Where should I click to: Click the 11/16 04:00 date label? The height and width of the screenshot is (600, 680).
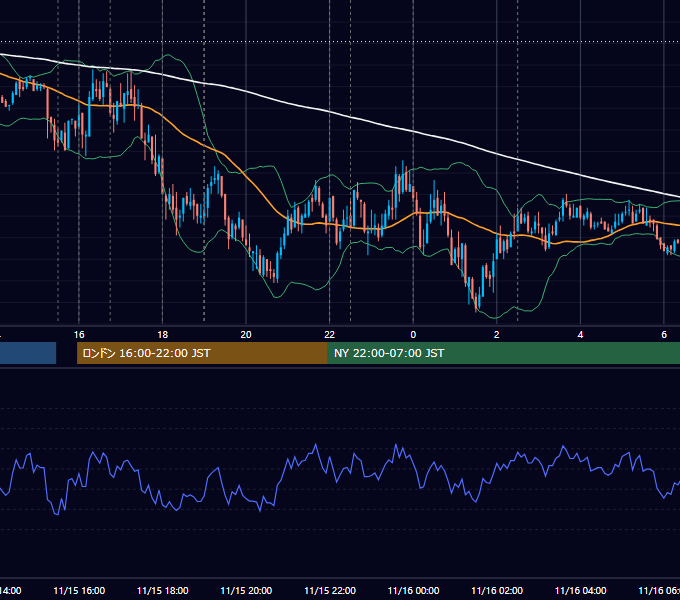[x=581, y=591]
